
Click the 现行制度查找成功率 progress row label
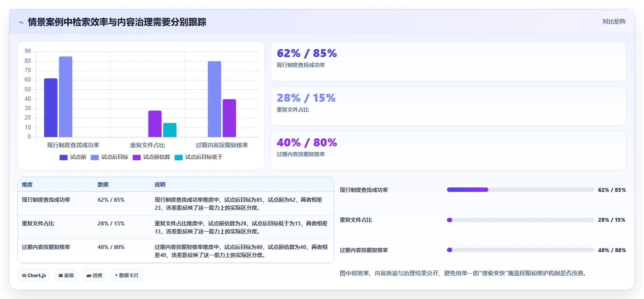point(364,190)
